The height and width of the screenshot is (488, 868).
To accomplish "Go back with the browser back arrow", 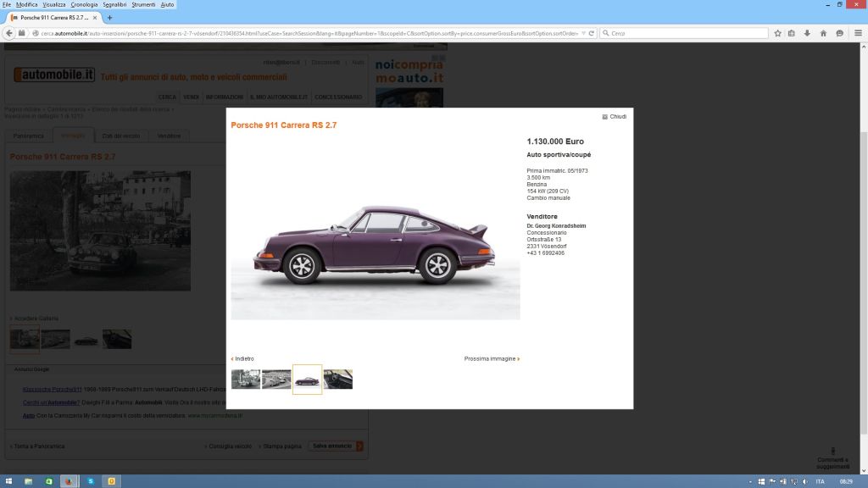I will [8, 33].
